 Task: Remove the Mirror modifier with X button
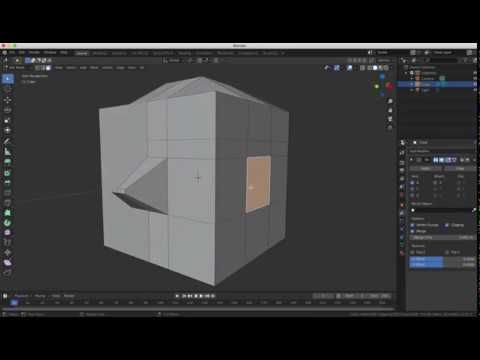tap(474, 160)
